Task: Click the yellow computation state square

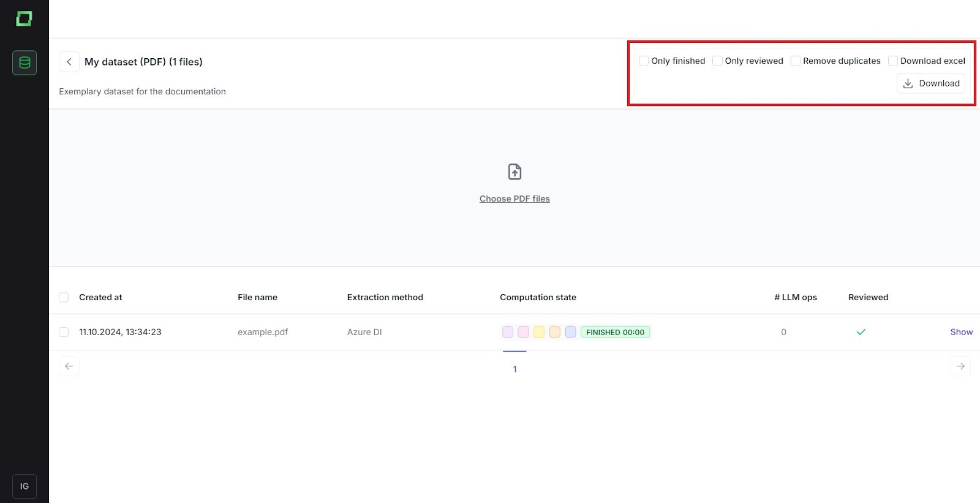Action: pyautogui.click(x=539, y=332)
